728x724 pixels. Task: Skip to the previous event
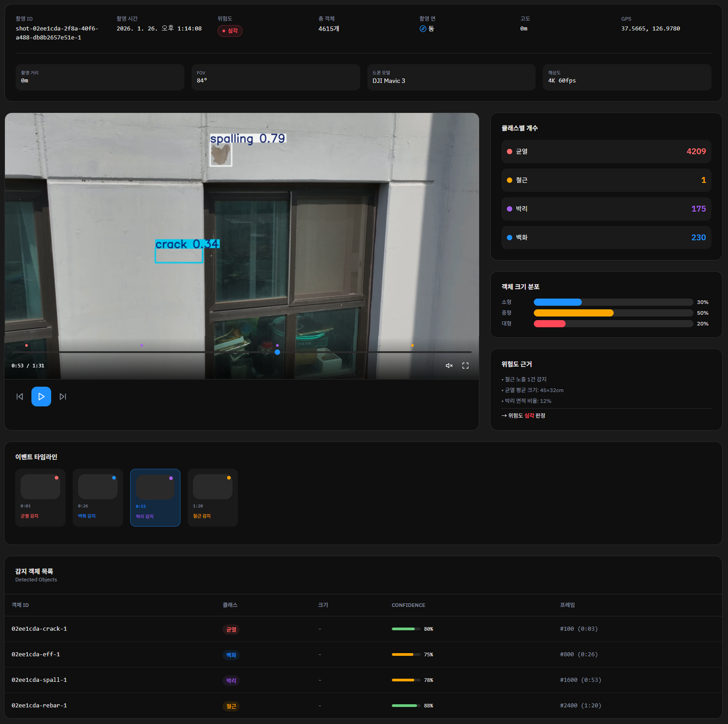click(20, 397)
